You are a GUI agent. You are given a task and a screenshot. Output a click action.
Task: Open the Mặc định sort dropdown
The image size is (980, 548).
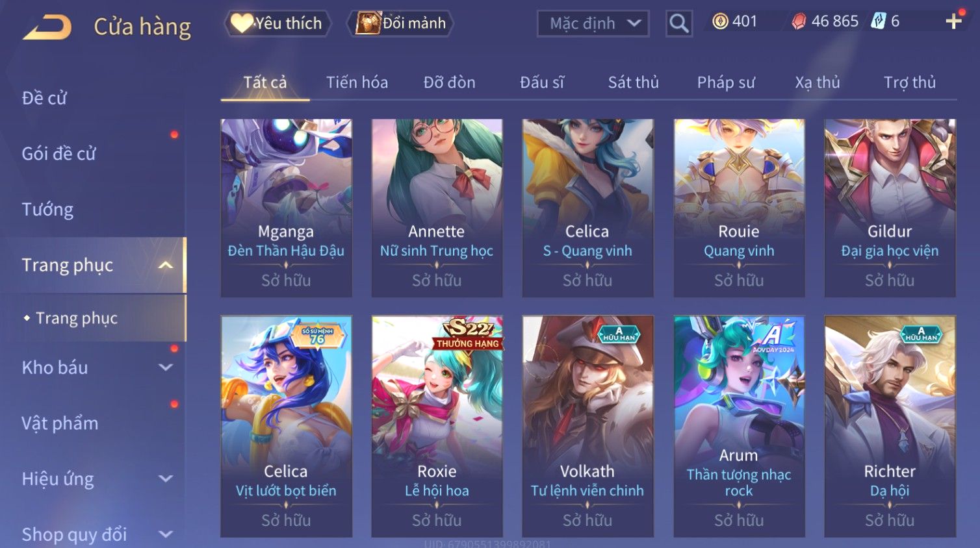[593, 23]
